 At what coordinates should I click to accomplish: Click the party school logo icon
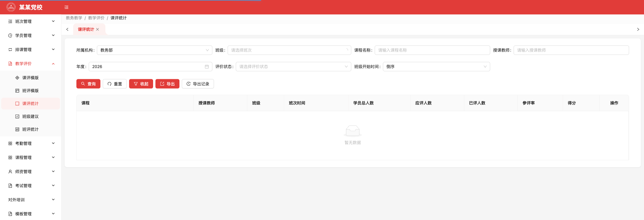click(x=11, y=7)
